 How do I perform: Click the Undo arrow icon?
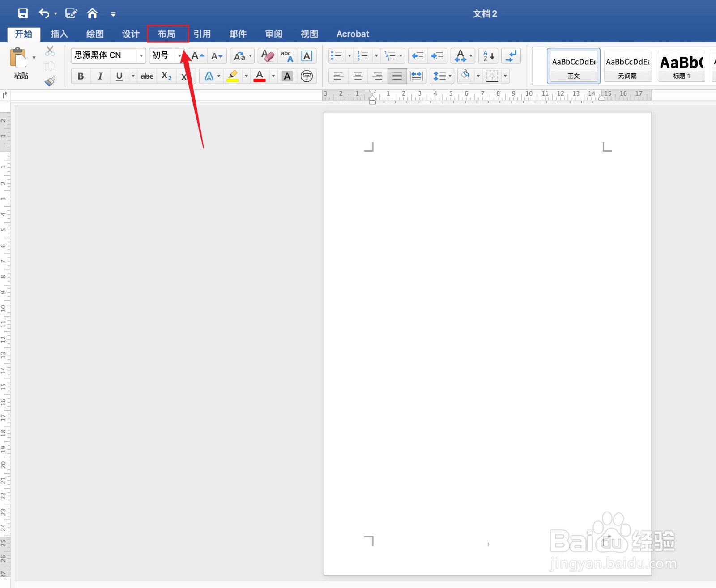coord(44,13)
